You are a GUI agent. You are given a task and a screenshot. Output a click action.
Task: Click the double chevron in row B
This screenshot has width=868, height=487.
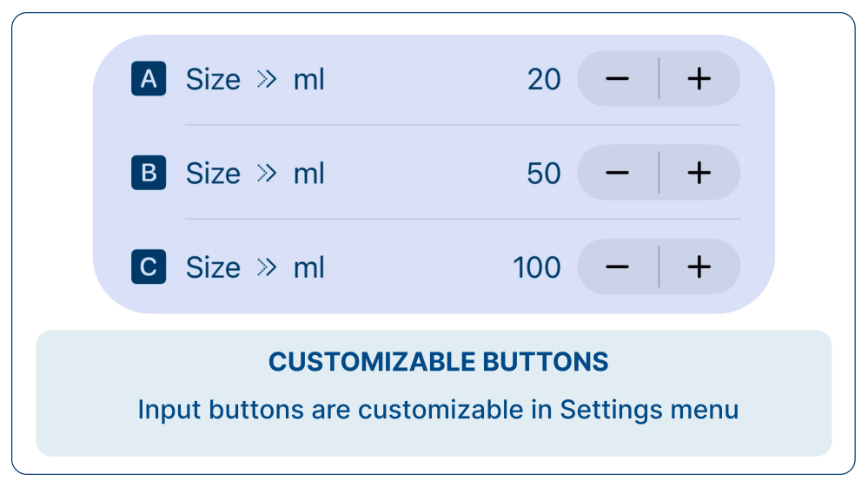click(267, 174)
